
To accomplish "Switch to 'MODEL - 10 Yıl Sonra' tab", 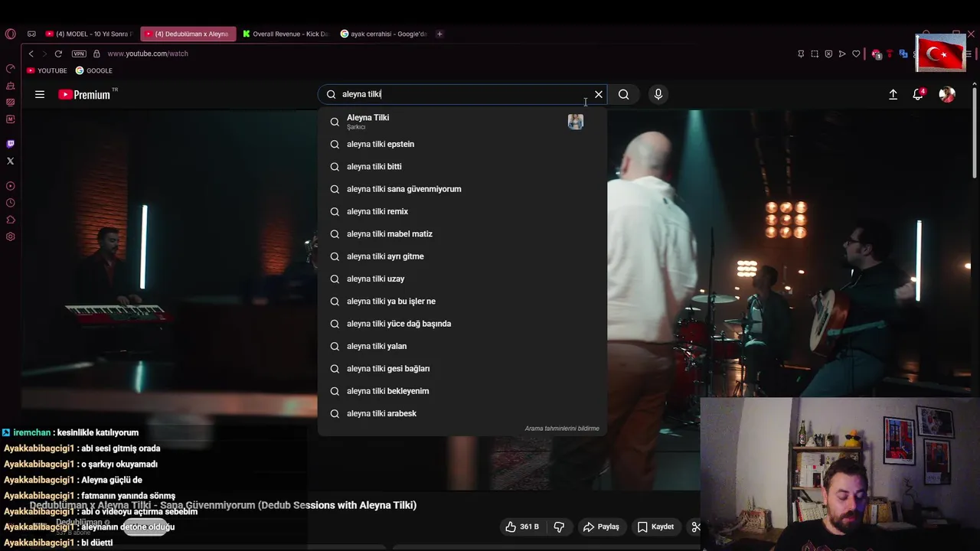I will 90,34.
